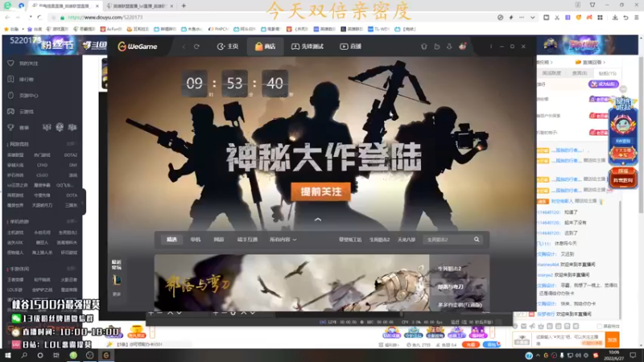Viewport: 644px width, 362px height.
Task: Open the 部落与弯刀 banner image
Action: point(291,283)
